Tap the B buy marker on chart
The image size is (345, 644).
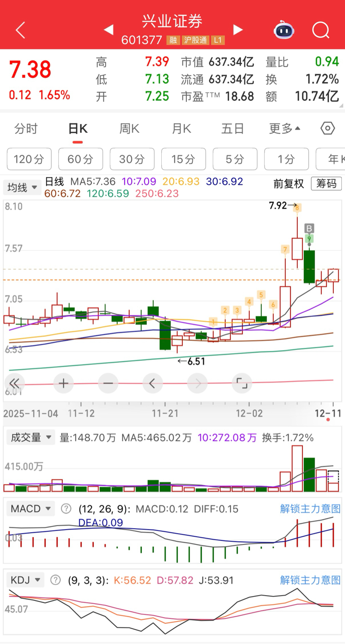pyautogui.click(x=309, y=228)
